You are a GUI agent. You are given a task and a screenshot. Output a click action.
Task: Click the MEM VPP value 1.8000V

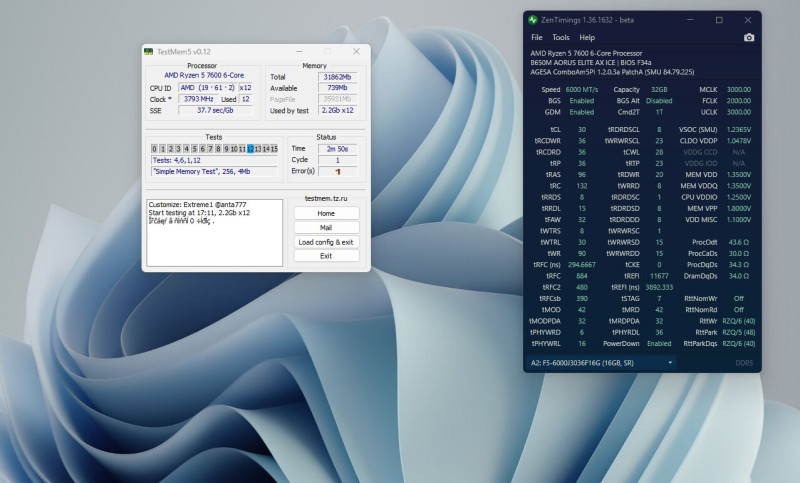[x=738, y=208]
